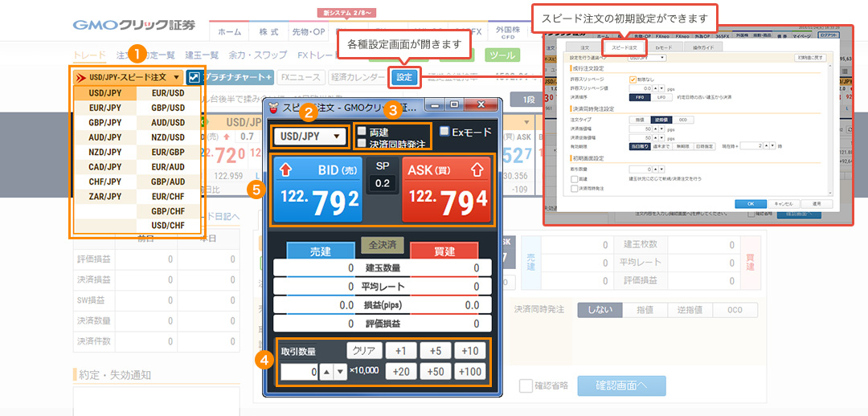
Task: Enable the 両建 checkbox
Action: click(362, 132)
